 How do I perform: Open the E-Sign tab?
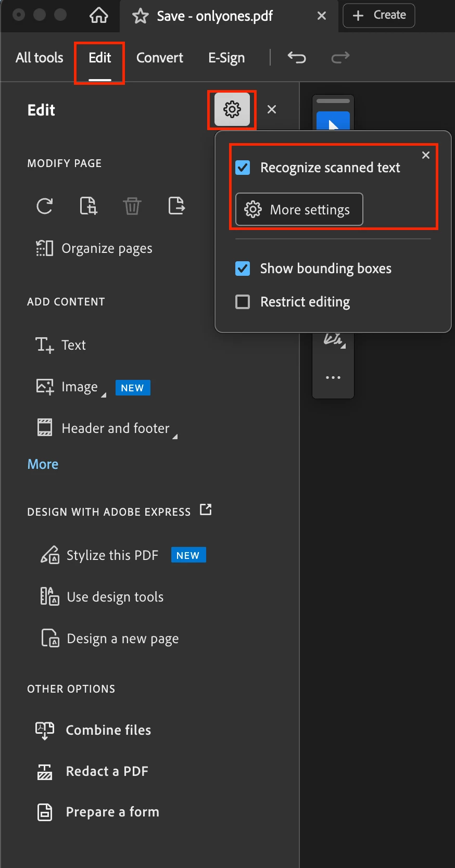tap(226, 58)
